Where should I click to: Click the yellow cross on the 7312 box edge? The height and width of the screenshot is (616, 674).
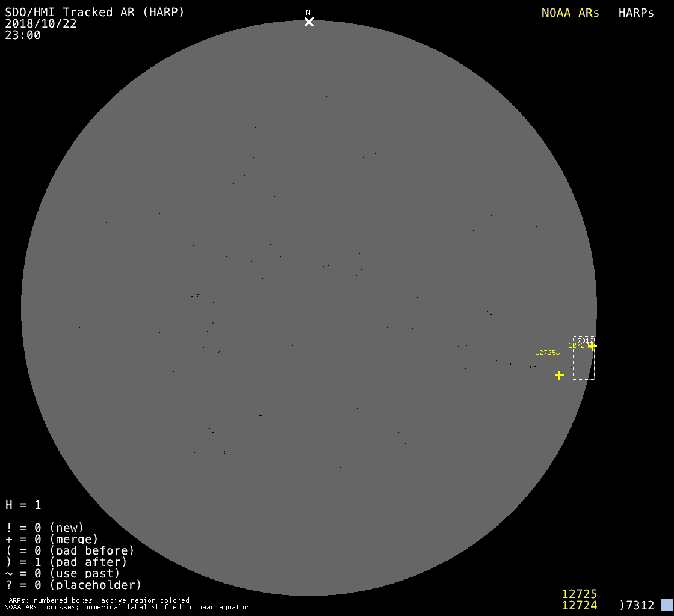tap(593, 346)
